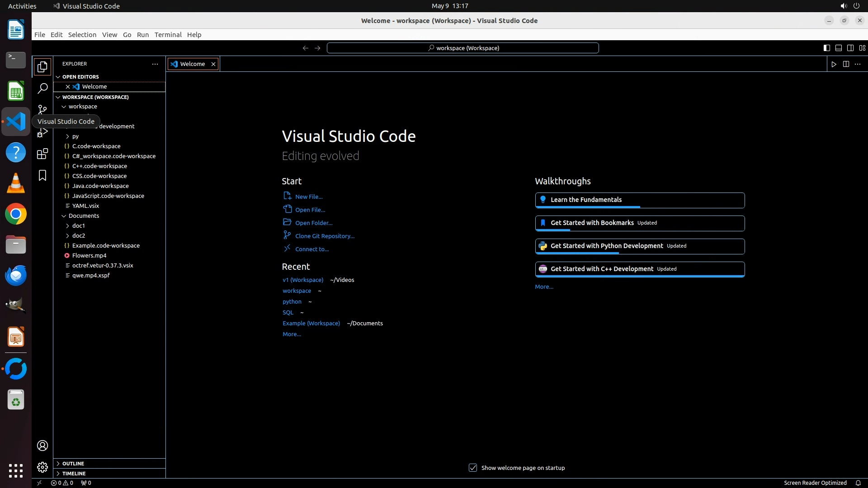Image resolution: width=868 pixels, height=488 pixels.
Task: Expand the OUTLINE section
Action: pos(73,464)
